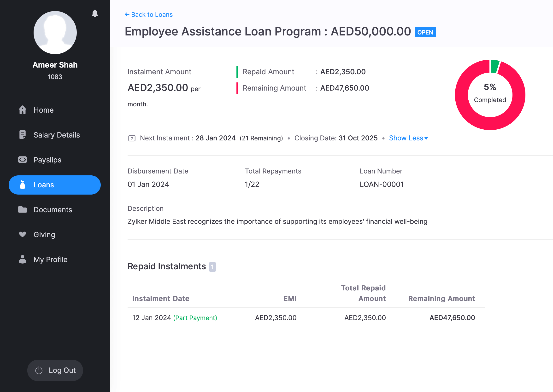Click the Repaid Instalments count badge

click(x=212, y=267)
